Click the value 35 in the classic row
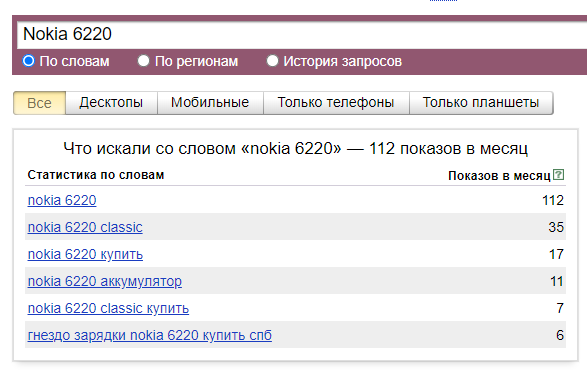 point(556,228)
